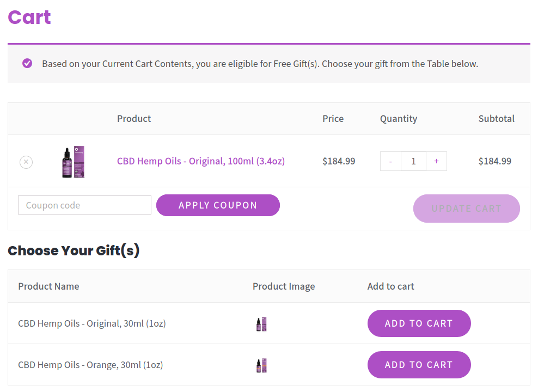
Task: Click the Cart page heading
Action: pyautogui.click(x=29, y=17)
